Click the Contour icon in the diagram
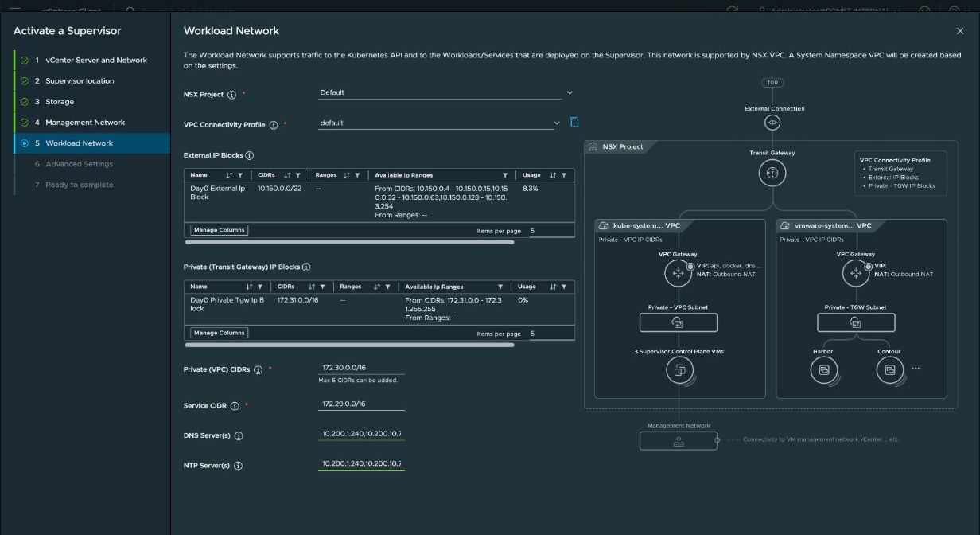 890,369
